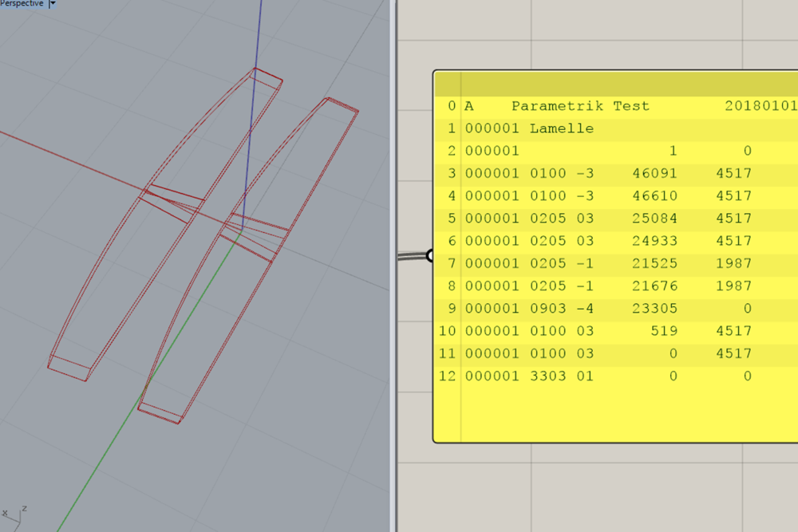
Task: Select row 3 with value 46091
Action: click(x=606, y=173)
